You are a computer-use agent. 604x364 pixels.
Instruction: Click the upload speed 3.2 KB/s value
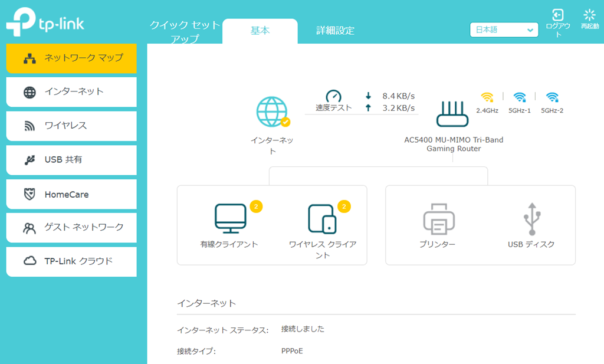click(x=398, y=108)
